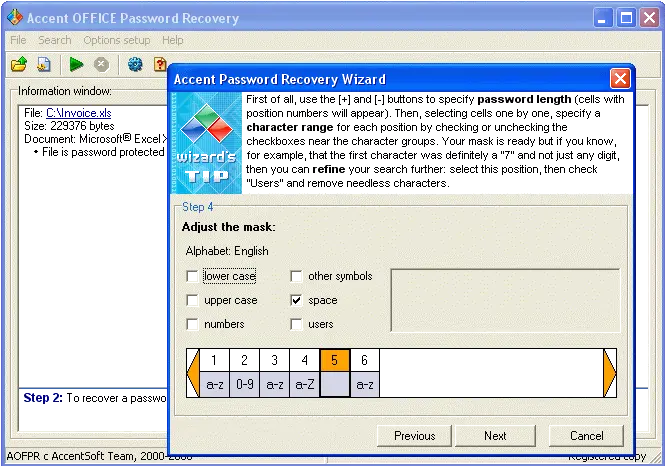
Task: Click the help question mark icon
Action: tap(160, 64)
